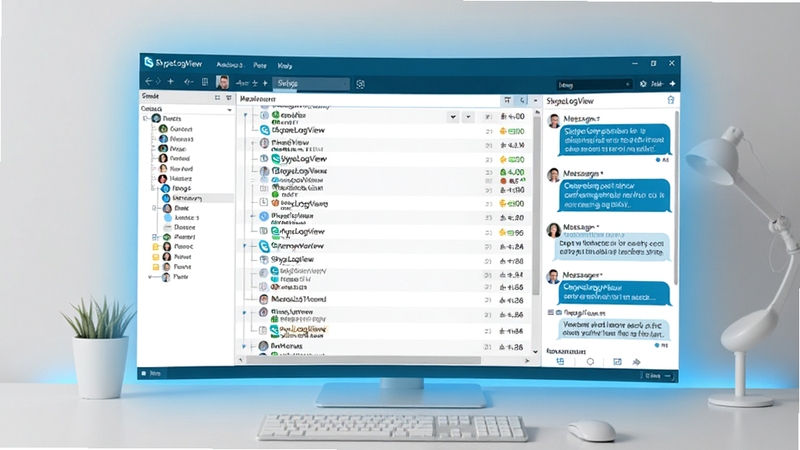This screenshot has height=450, width=800.
Task: Open settings with the gear icon
Action: pos(643,84)
